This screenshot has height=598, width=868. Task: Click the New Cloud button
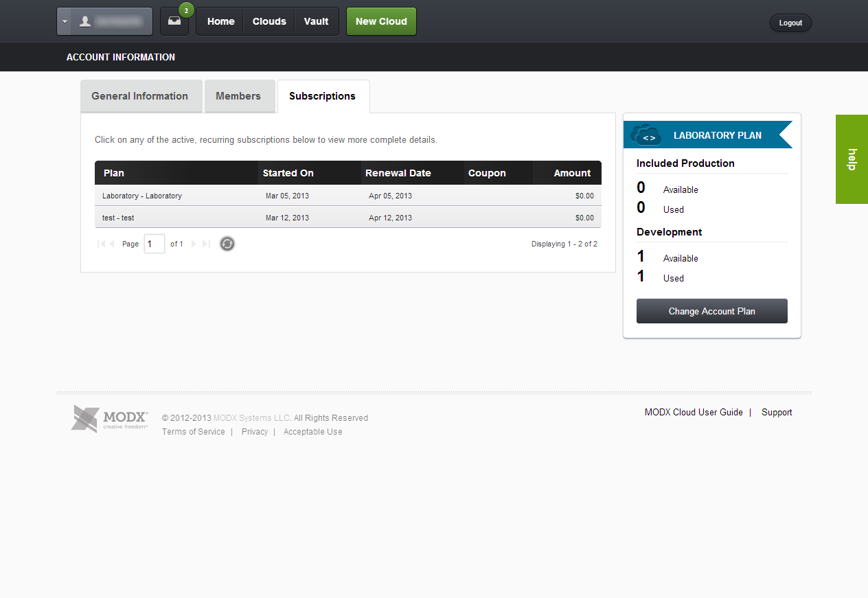[381, 21]
